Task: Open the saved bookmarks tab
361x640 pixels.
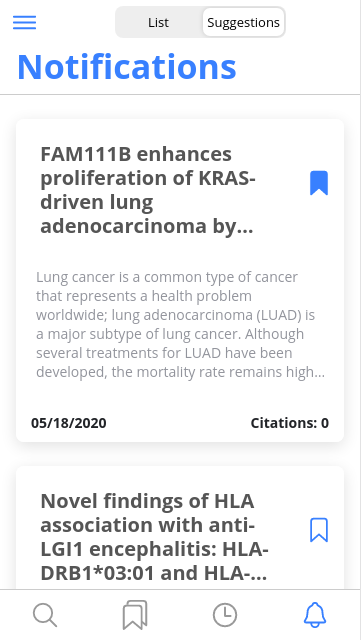Action: [135, 615]
